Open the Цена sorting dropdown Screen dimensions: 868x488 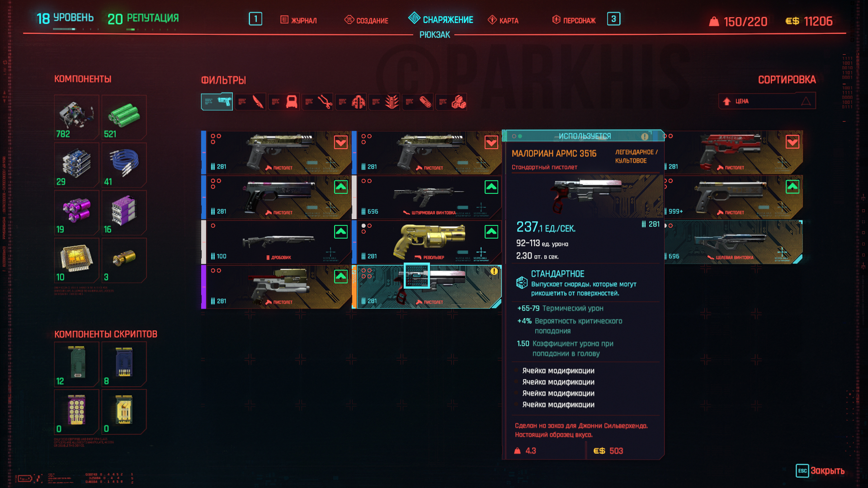(x=767, y=101)
